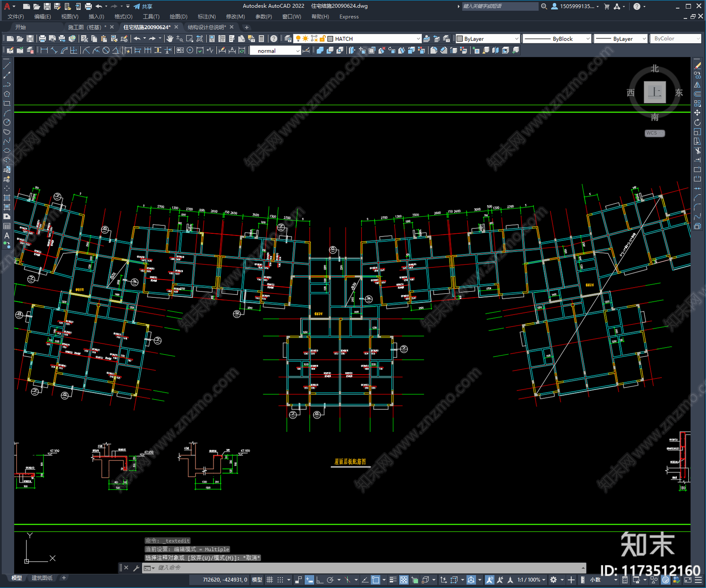Screen dimensions: 706x588
Task: Toggle grid display in status bar
Action: tap(270, 580)
